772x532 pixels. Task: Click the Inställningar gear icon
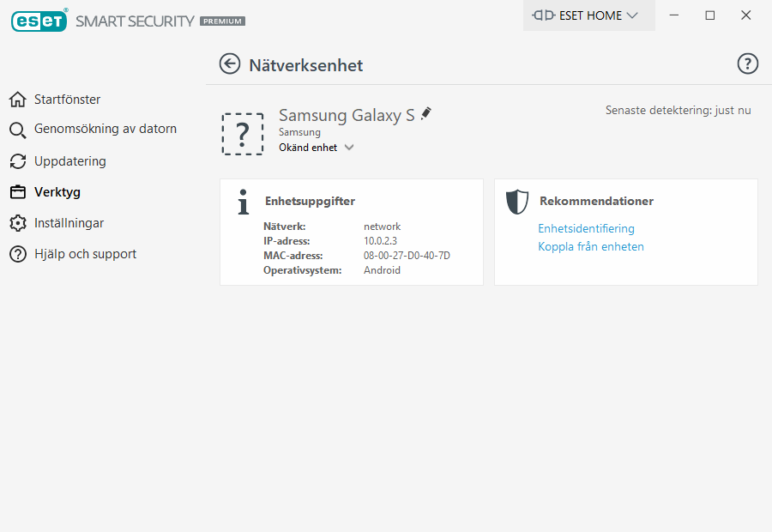click(18, 223)
